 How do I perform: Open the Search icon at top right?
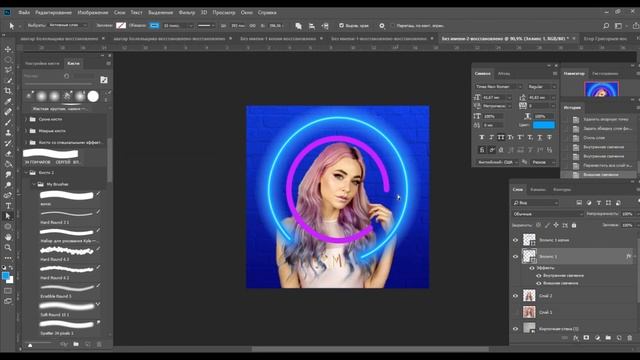coord(606,26)
